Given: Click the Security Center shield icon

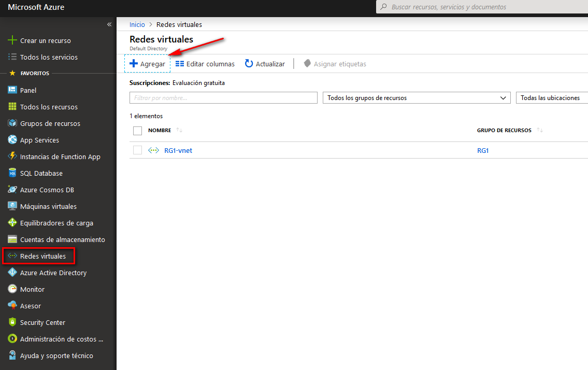Looking at the screenshot, I should tap(12, 322).
